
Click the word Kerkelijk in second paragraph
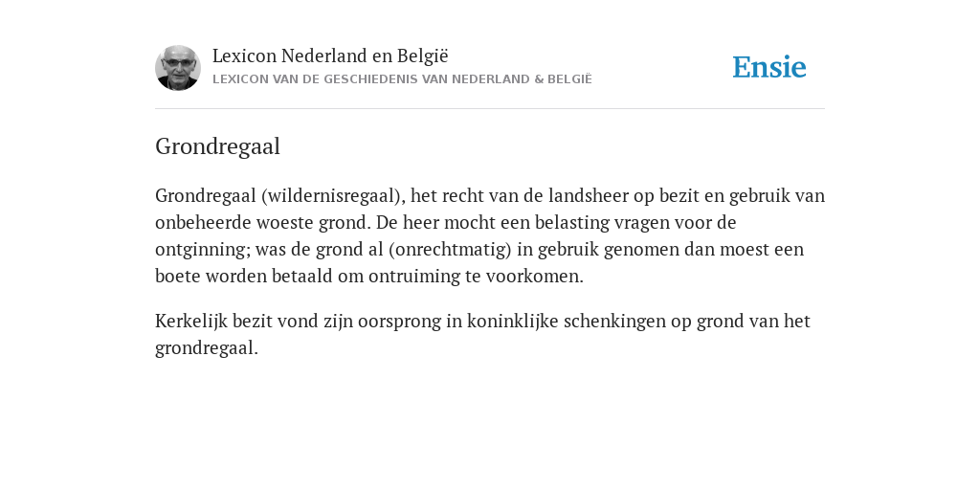(191, 322)
